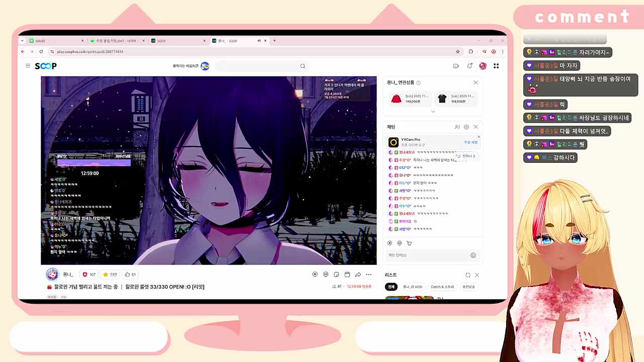
Task: Open a new browser tab
Action: coord(274,41)
